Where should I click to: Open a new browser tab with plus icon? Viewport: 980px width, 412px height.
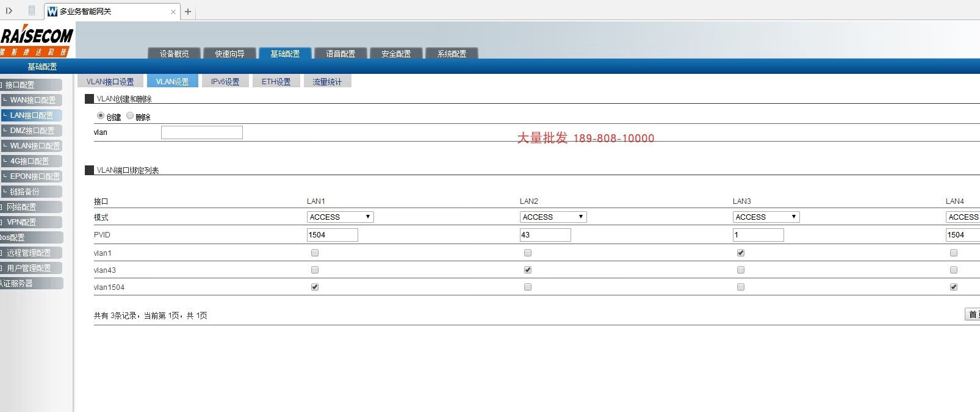pos(188,12)
